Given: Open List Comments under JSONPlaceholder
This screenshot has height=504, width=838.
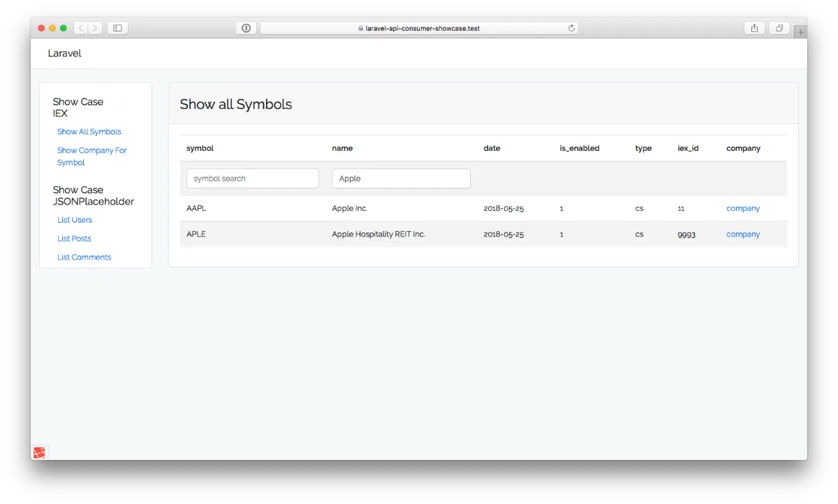Looking at the screenshot, I should point(84,257).
